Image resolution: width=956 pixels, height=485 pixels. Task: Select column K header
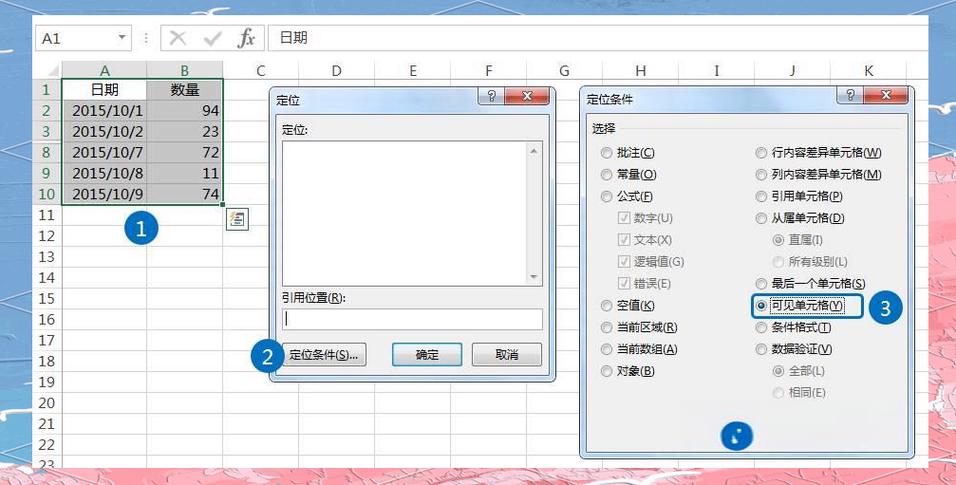click(868, 71)
